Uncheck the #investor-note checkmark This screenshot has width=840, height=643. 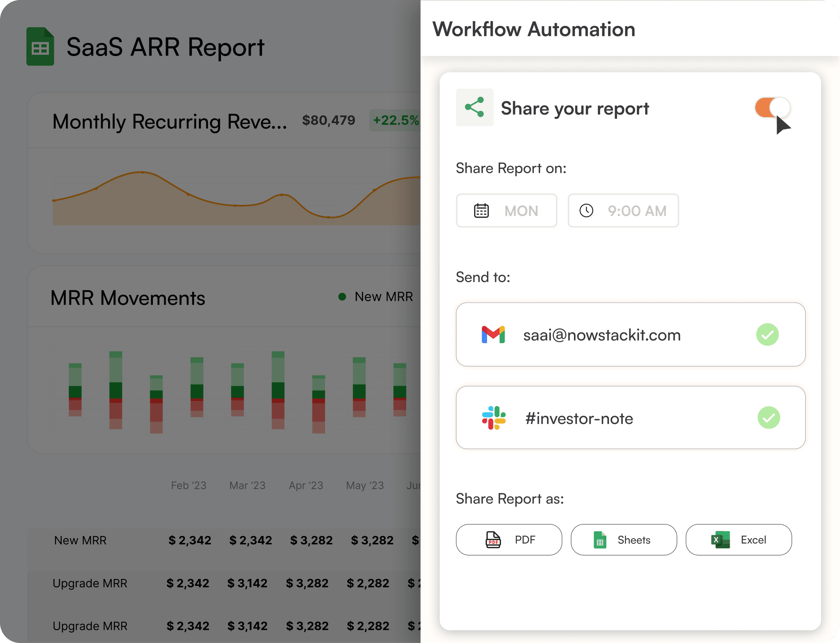(x=768, y=417)
